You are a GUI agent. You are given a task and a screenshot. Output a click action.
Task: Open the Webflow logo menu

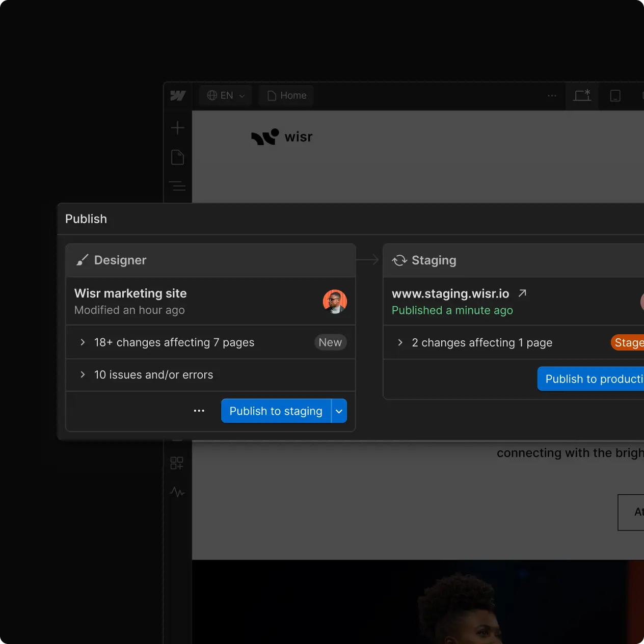(x=178, y=96)
